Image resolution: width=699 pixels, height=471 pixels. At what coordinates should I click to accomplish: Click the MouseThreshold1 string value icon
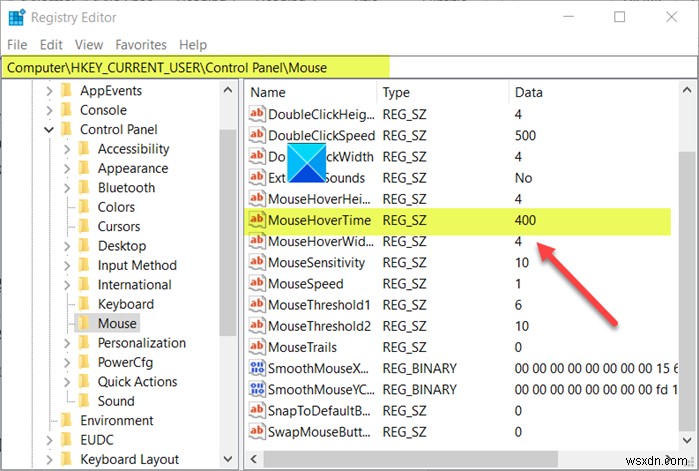[x=257, y=304]
